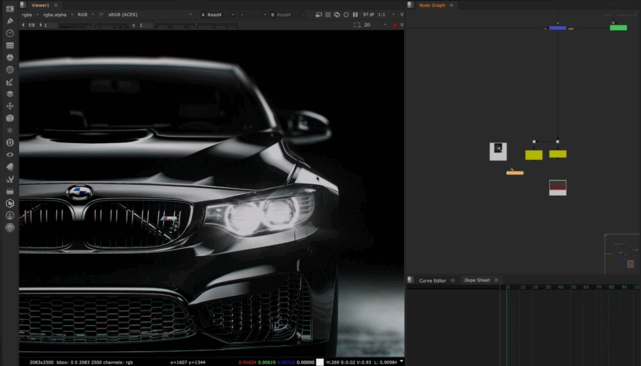Toggle proxy mode in viewer toolbar

(x=337, y=15)
